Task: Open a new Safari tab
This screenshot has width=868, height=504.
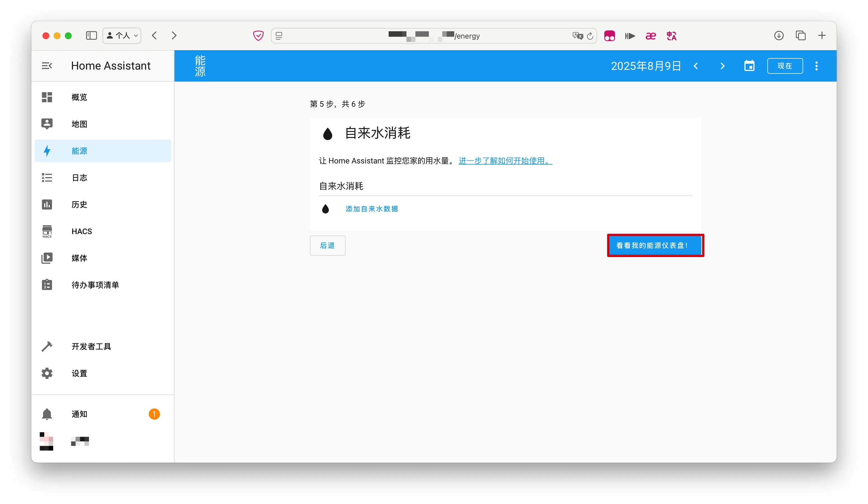Action: [x=822, y=35]
